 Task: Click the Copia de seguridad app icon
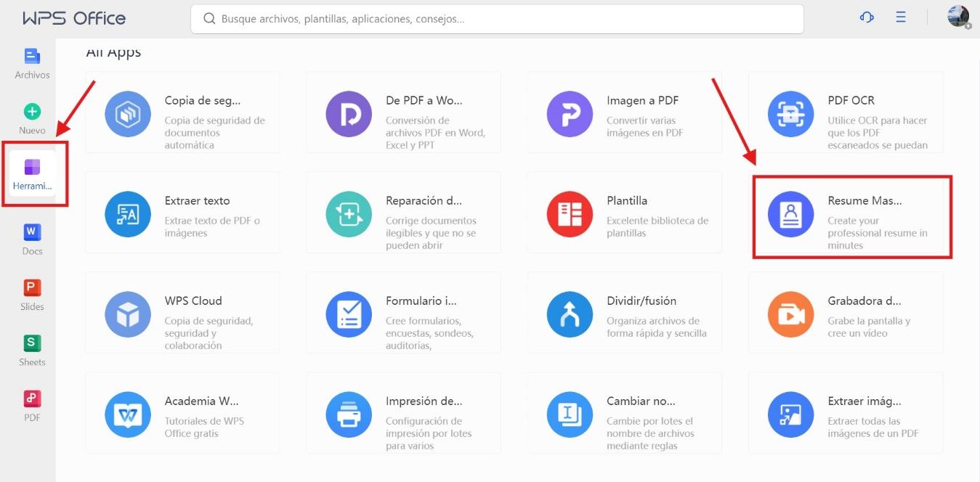tap(128, 114)
